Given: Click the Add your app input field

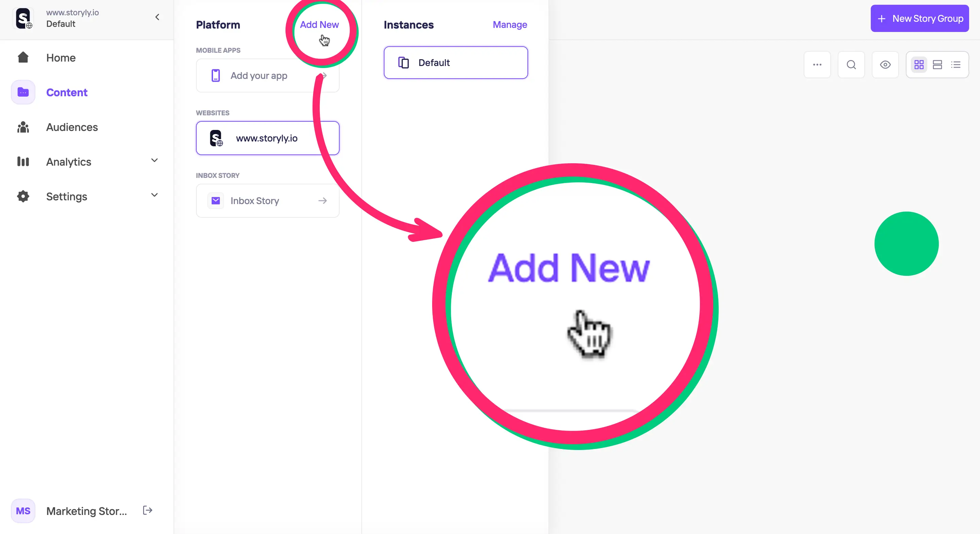Looking at the screenshot, I should pyautogui.click(x=268, y=75).
